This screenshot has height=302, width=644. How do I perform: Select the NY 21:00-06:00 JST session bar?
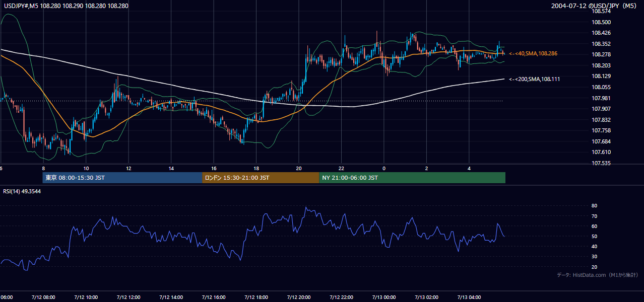(412, 178)
